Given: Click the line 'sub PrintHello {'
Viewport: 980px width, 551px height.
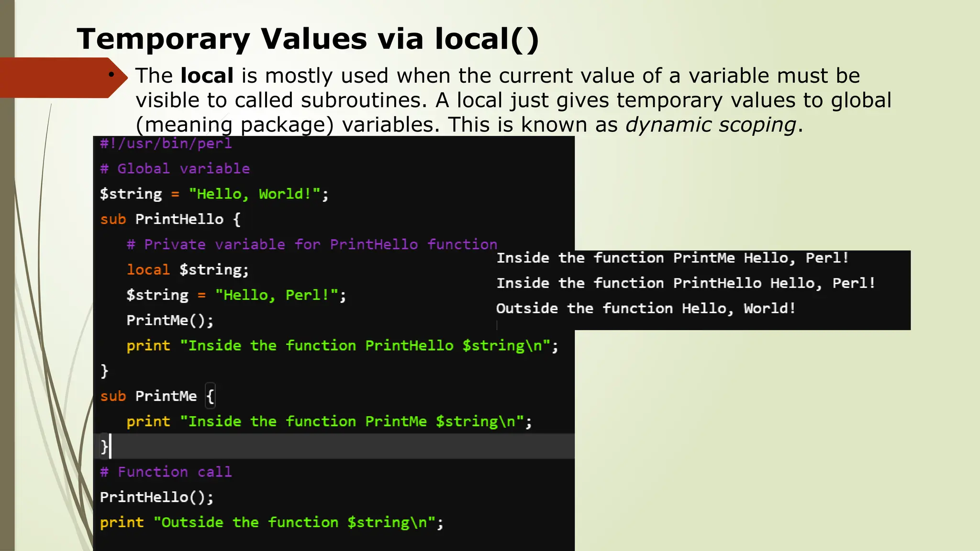Looking at the screenshot, I should 170,219.
